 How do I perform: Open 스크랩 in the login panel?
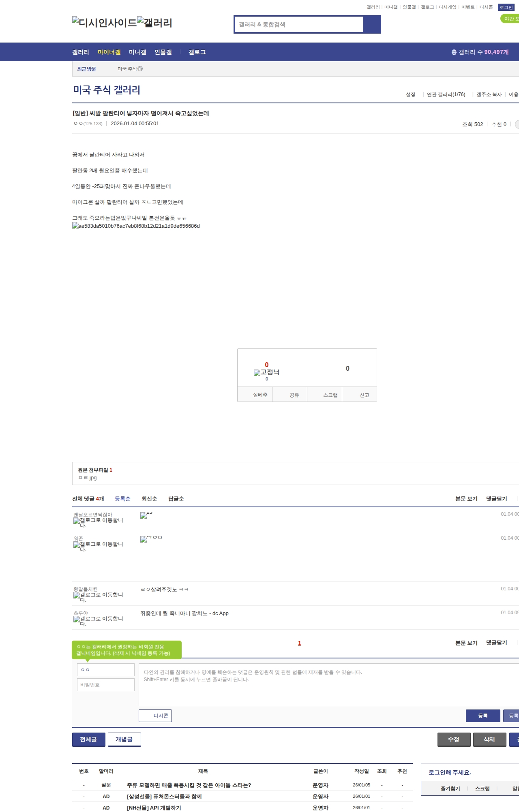[x=483, y=788]
